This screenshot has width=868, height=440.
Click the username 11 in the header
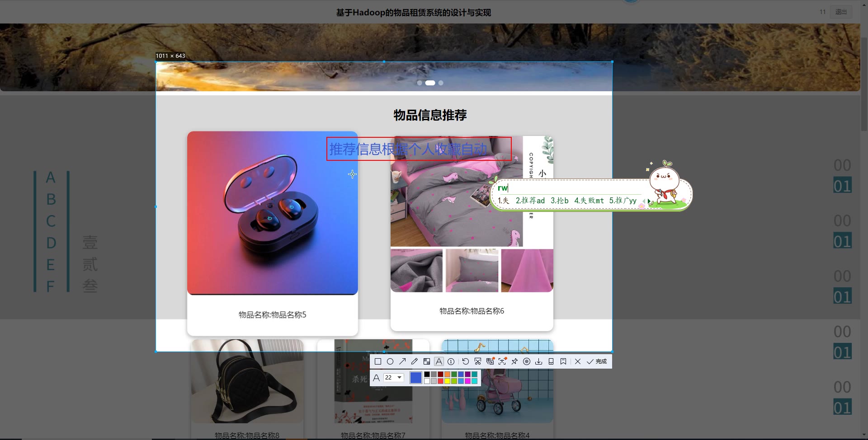click(x=822, y=12)
